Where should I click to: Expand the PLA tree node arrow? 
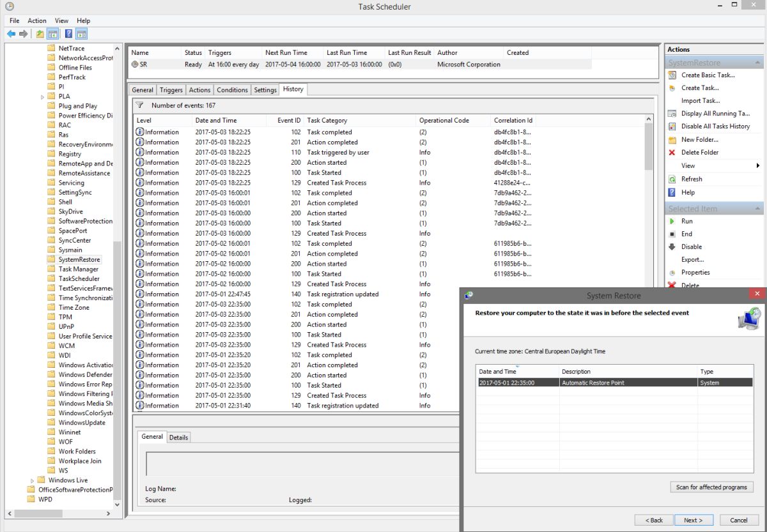42,96
